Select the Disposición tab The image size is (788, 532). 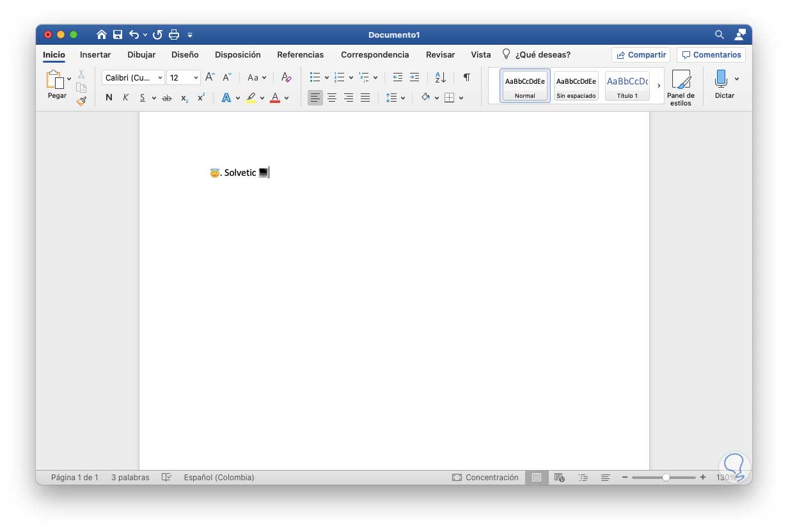[238, 55]
